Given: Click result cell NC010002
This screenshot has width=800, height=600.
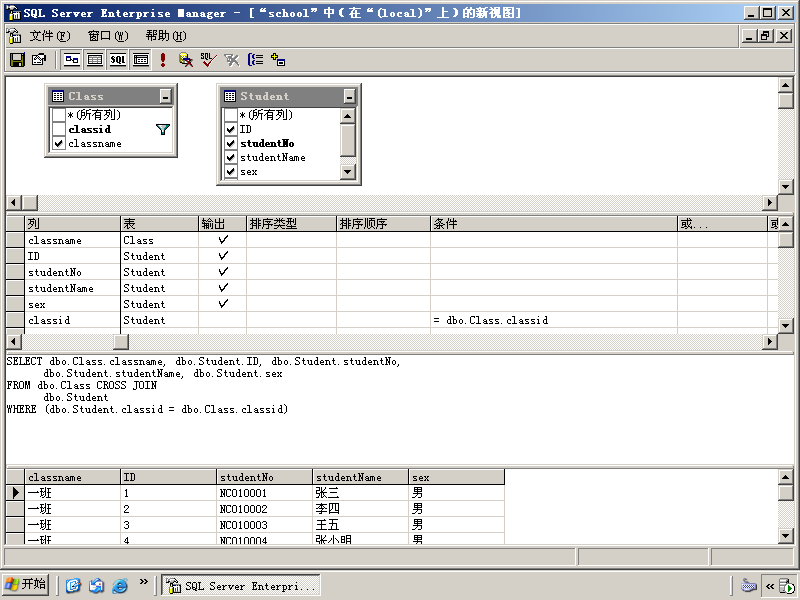Looking at the screenshot, I should [x=264, y=509].
